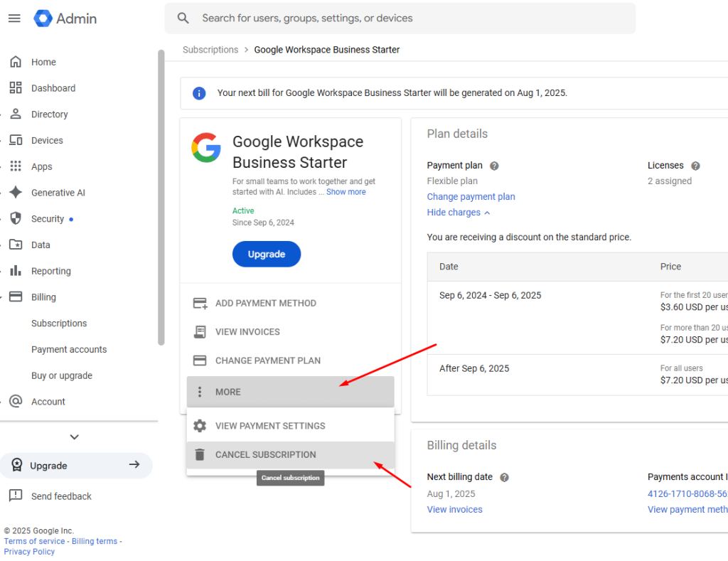This screenshot has width=728, height=561.
Task: Click the Apps grid icon
Action: coord(16,166)
